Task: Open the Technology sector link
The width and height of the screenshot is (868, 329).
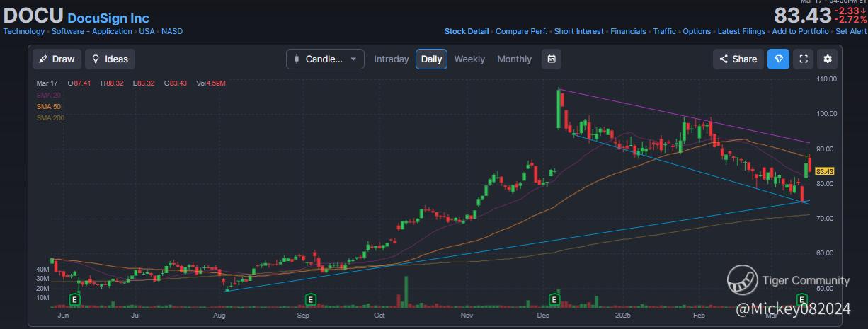Action: [24, 31]
